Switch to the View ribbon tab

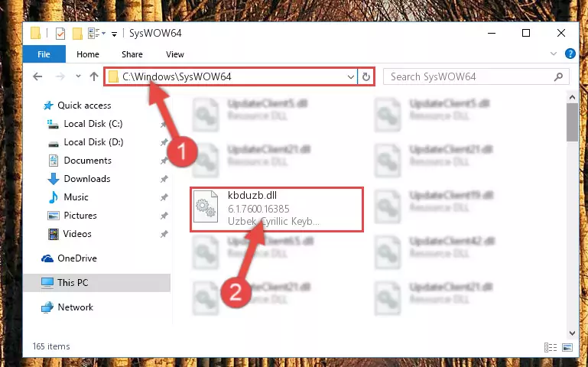point(175,54)
